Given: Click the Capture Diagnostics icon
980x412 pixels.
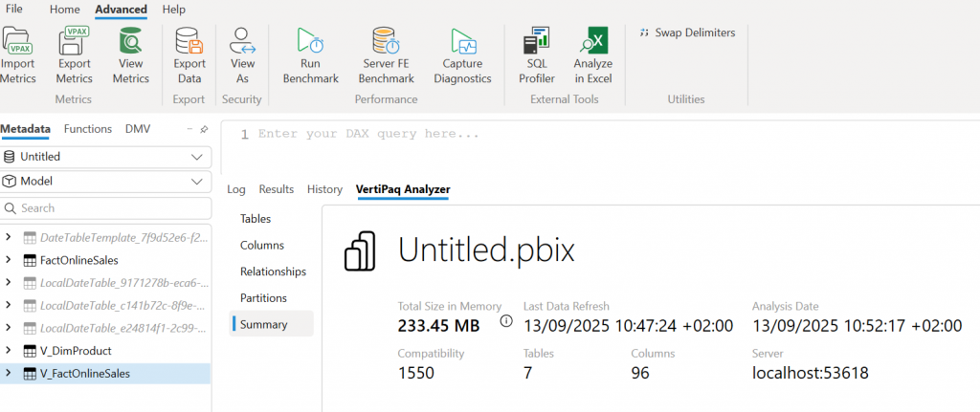Looking at the screenshot, I should click(462, 43).
